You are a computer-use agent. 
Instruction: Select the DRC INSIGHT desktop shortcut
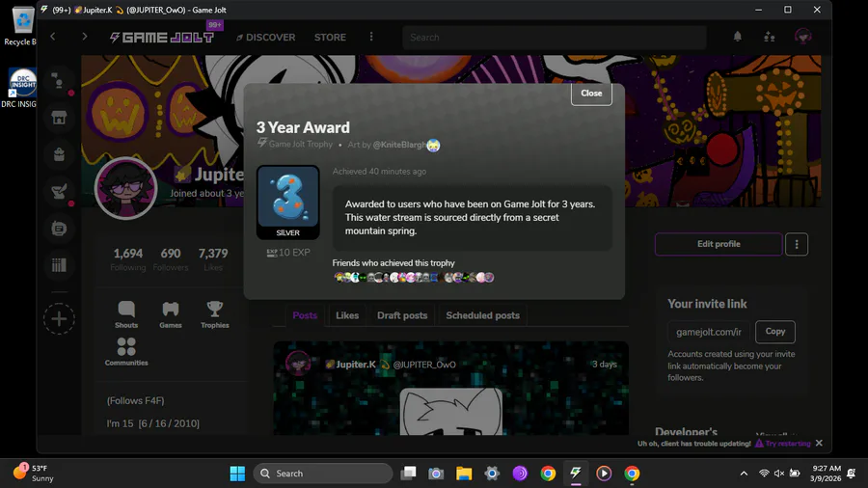click(x=21, y=88)
